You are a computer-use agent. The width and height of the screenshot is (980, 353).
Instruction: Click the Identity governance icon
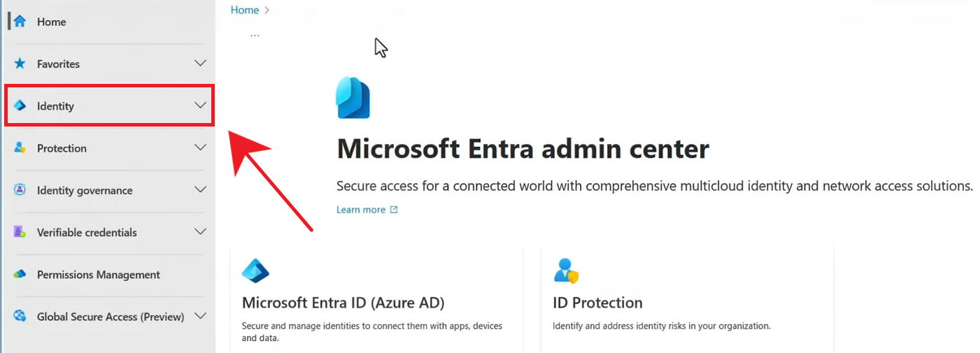point(20,190)
